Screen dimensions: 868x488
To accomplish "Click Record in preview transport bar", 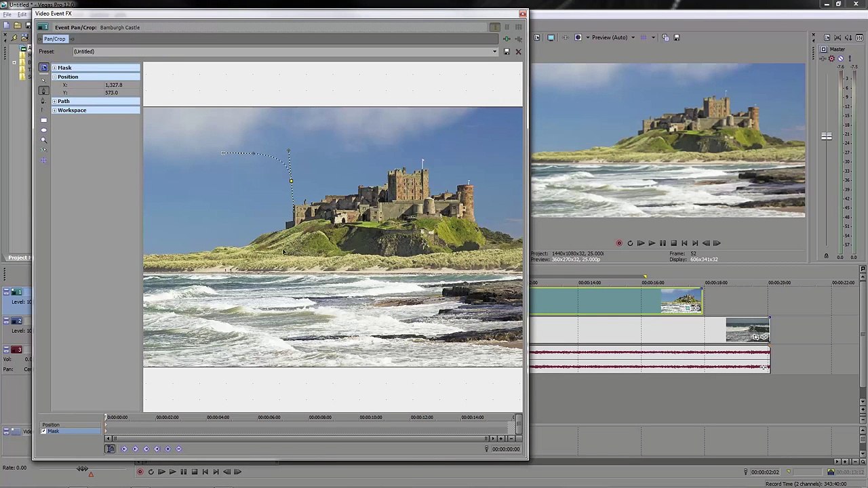I will click(619, 243).
